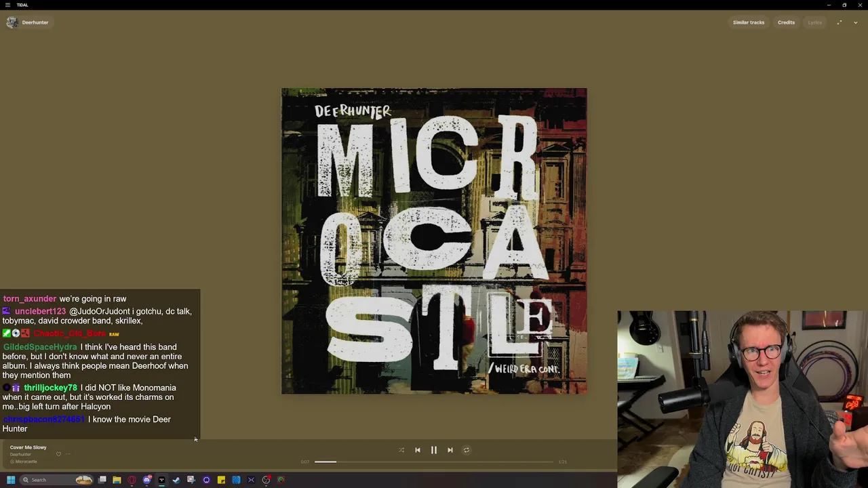Skip to the next track
Viewport: 868px width, 488px height.
pos(450,450)
